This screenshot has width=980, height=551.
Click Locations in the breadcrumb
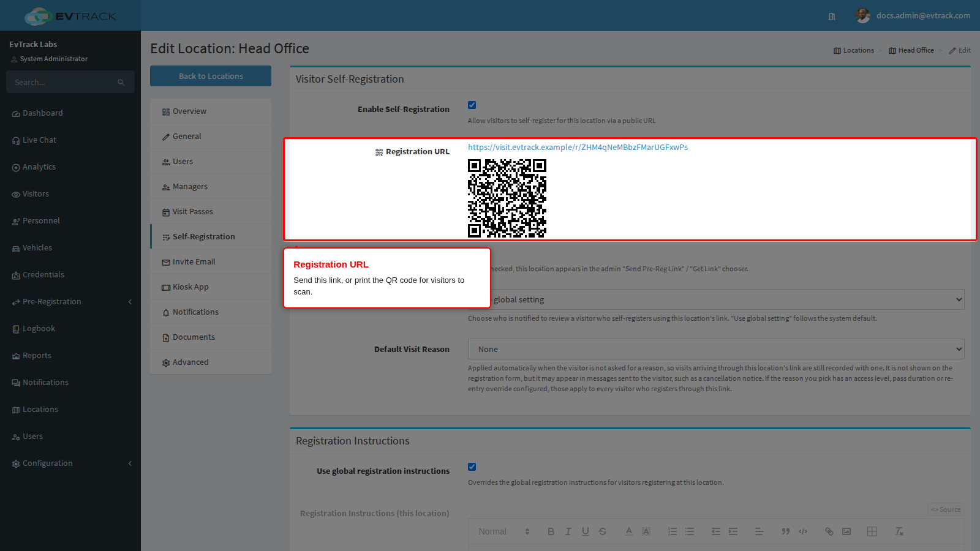854,50
